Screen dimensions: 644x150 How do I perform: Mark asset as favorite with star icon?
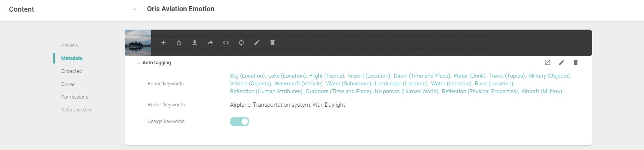pyautogui.click(x=179, y=42)
